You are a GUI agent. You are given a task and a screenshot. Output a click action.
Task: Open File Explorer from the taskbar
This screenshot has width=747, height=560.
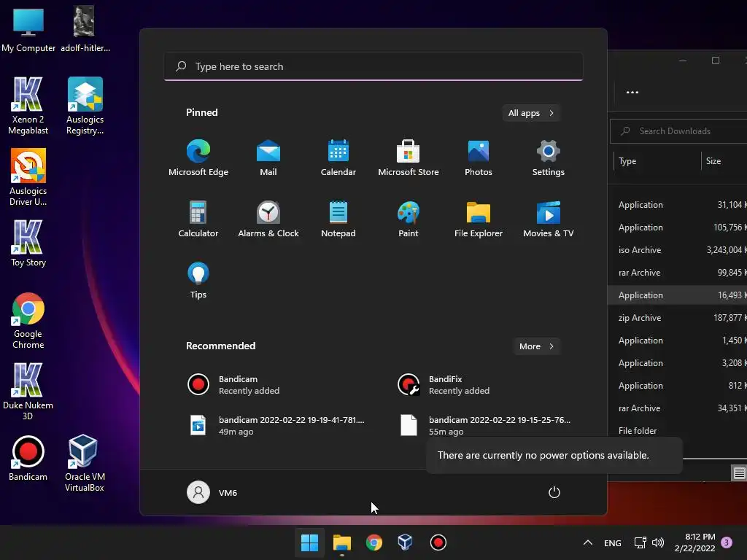[x=341, y=542]
